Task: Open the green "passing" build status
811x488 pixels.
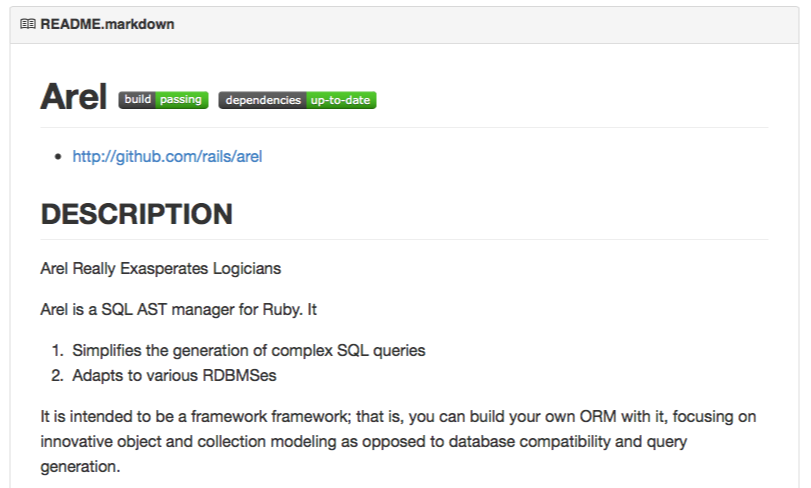Action: click(181, 100)
